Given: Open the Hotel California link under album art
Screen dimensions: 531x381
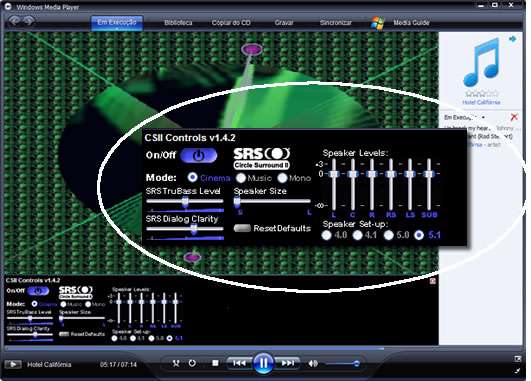Looking at the screenshot, I should tap(481, 102).
